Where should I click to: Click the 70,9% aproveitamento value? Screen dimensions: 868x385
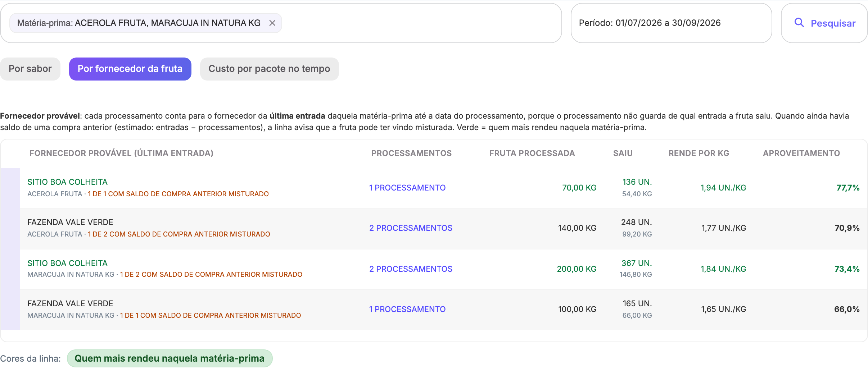coord(847,228)
